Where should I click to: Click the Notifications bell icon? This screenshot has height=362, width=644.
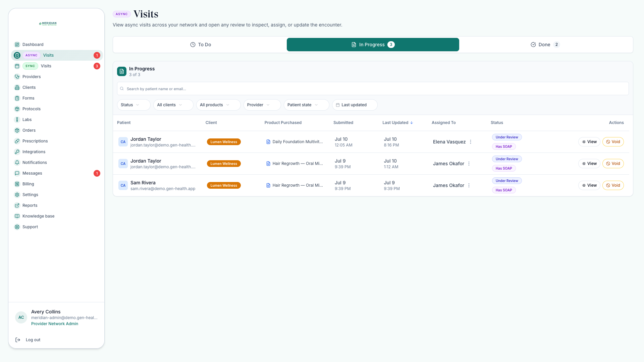pyautogui.click(x=17, y=163)
